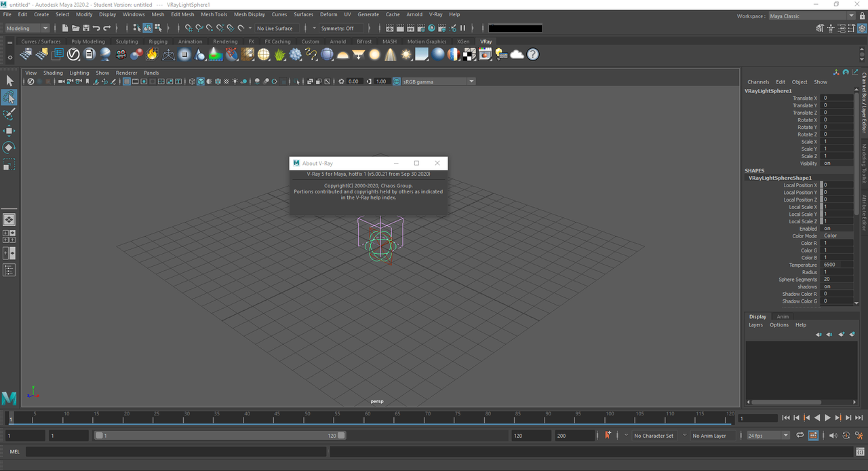Click the Save scene icon

point(85,28)
